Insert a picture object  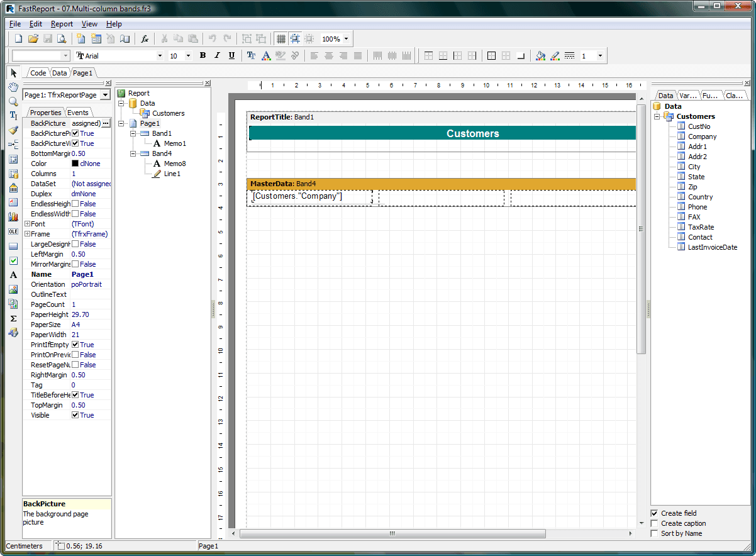tap(13, 289)
